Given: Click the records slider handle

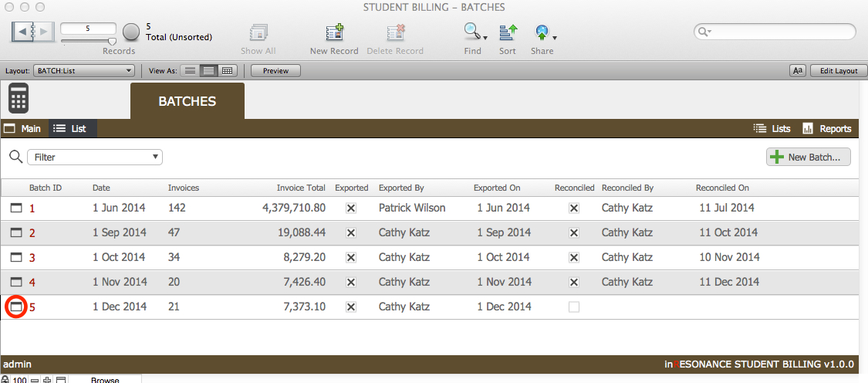Looking at the screenshot, I should click(113, 42).
